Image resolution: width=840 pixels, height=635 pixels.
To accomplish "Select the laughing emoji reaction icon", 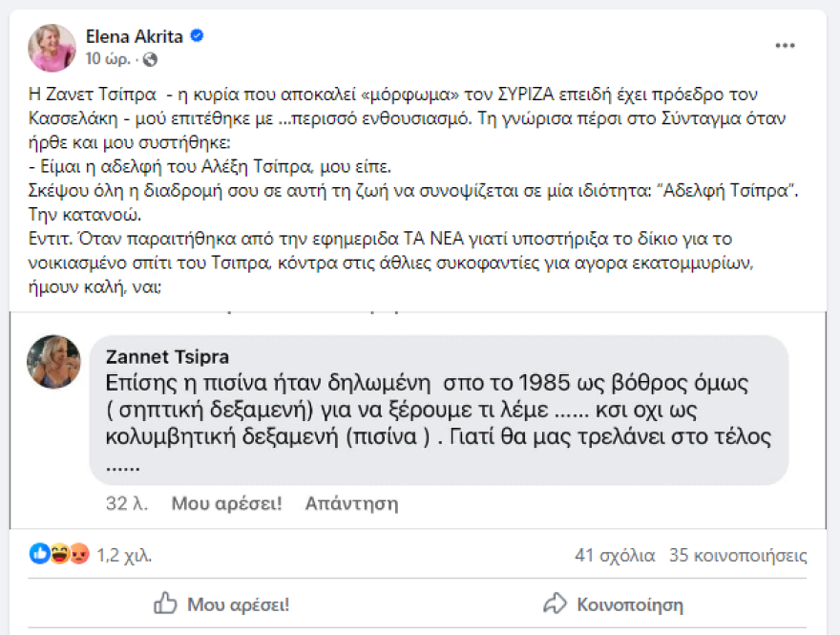I will point(60,553).
